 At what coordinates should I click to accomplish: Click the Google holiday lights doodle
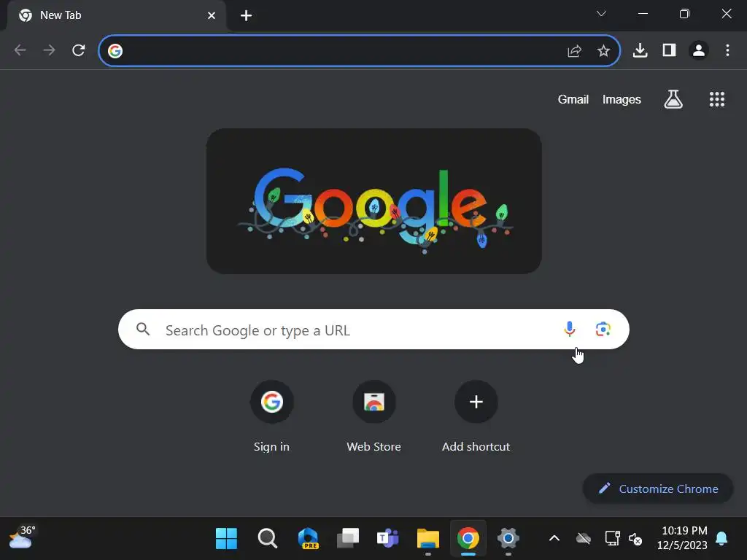click(374, 201)
